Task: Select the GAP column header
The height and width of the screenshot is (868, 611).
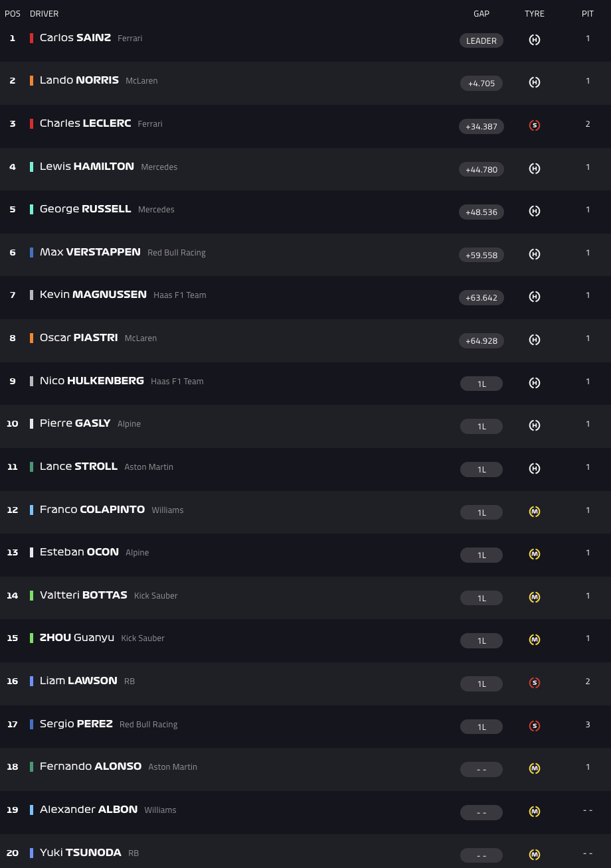Action: (481, 14)
